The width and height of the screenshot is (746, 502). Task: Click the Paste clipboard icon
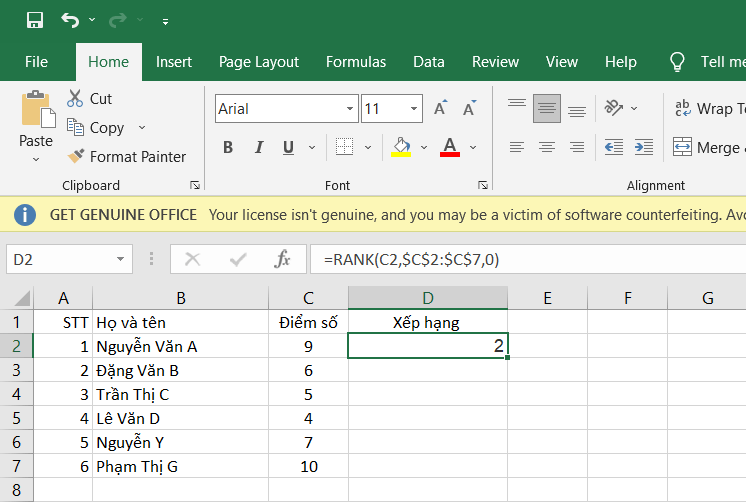pos(38,109)
